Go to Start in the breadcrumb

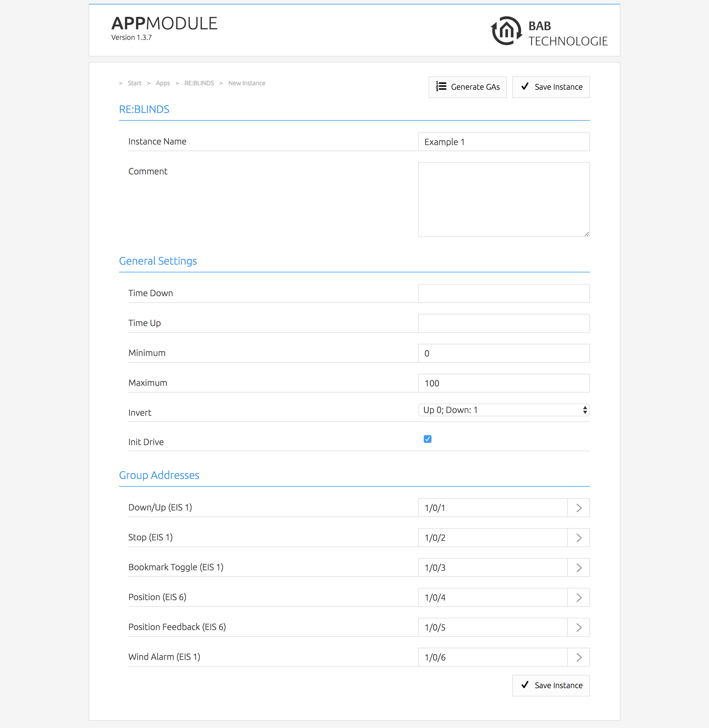[x=134, y=83]
